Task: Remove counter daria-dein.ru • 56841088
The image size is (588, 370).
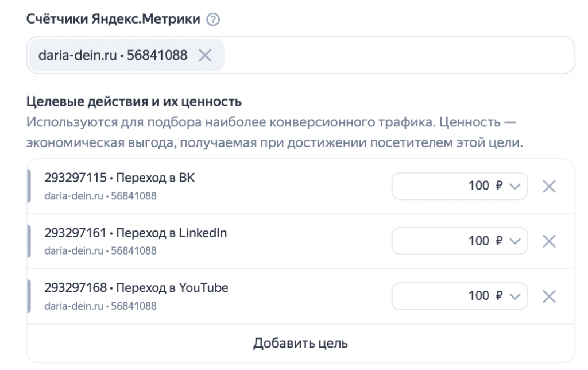Action: (206, 55)
